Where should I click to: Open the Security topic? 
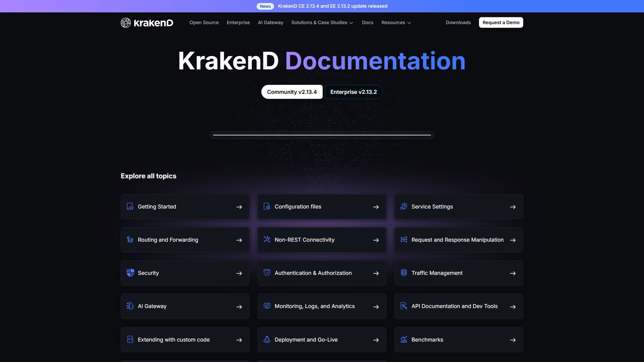185,273
